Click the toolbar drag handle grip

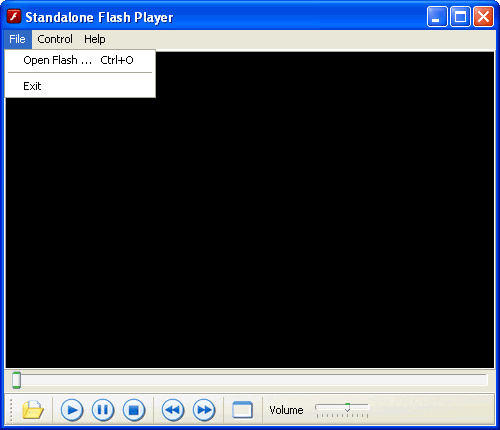tap(11, 411)
